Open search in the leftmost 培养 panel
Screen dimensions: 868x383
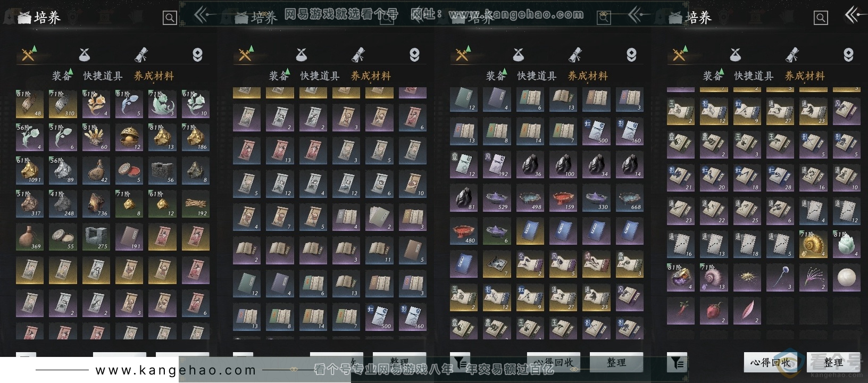(x=170, y=18)
